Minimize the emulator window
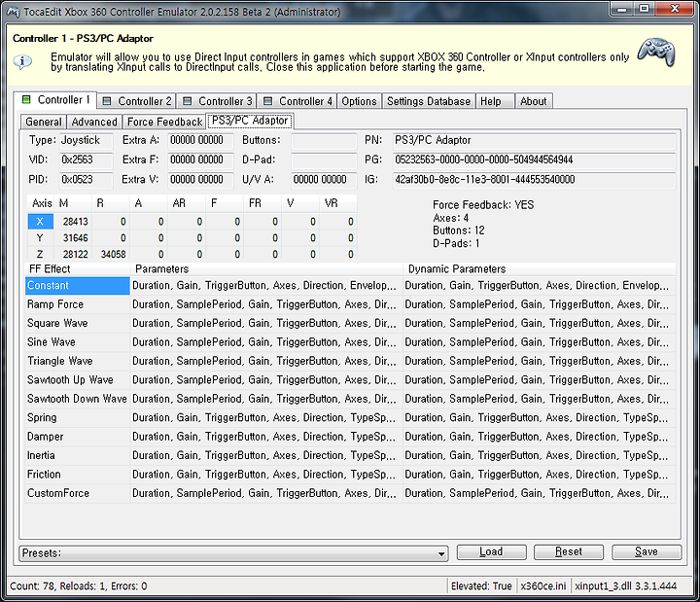The width and height of the screenshot is (700, 602). coord(623,9)
